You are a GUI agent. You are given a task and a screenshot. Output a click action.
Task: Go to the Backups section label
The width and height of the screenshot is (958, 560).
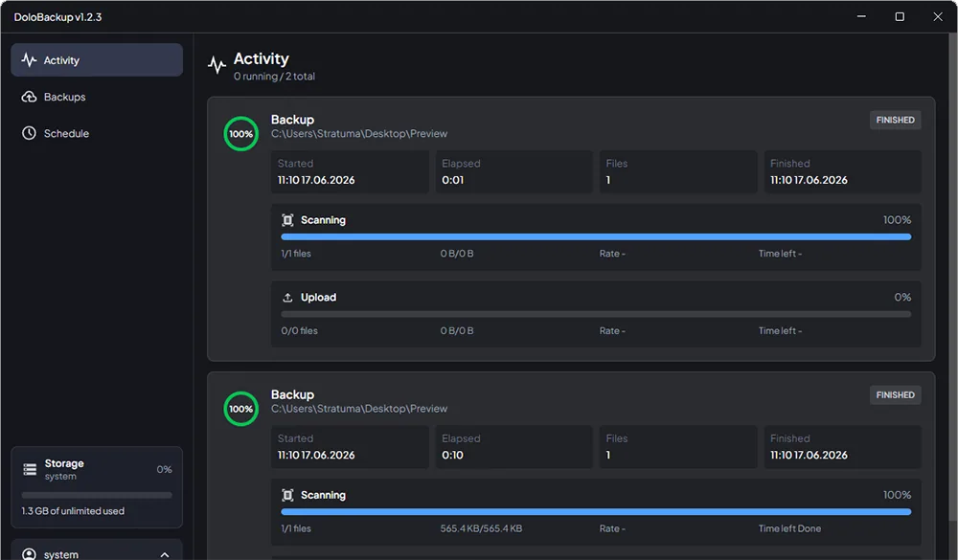pyautogui.click(x=65, y=97)
